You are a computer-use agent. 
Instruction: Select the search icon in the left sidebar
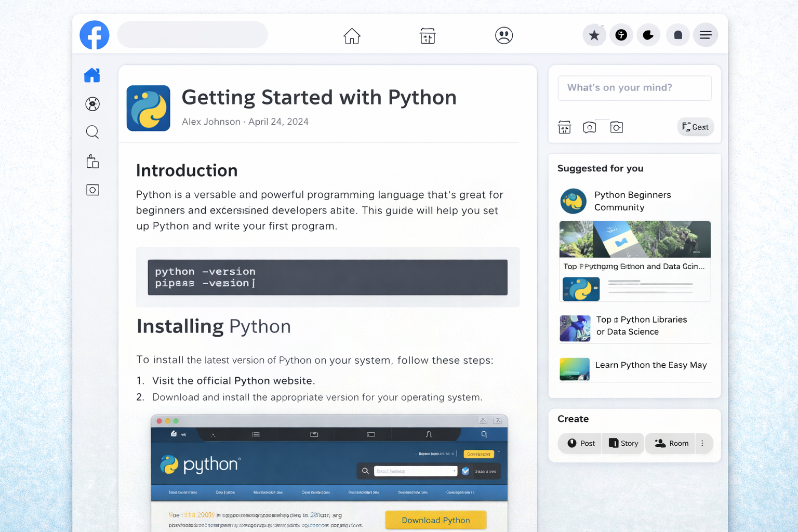pos(92,131)
